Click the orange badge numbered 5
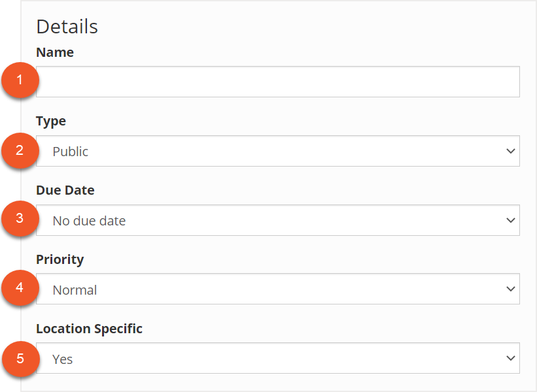This screenshot has height=392, width=537. [x=20, y=358]
